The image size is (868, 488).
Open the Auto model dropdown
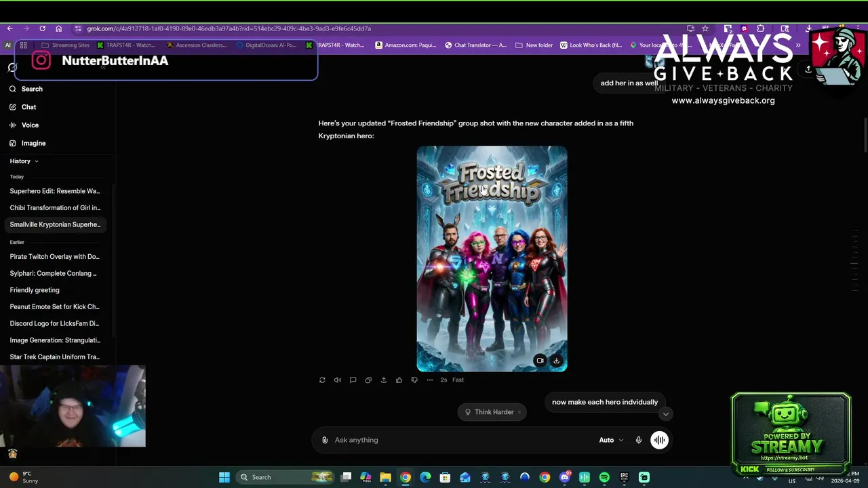click(611, 440)
